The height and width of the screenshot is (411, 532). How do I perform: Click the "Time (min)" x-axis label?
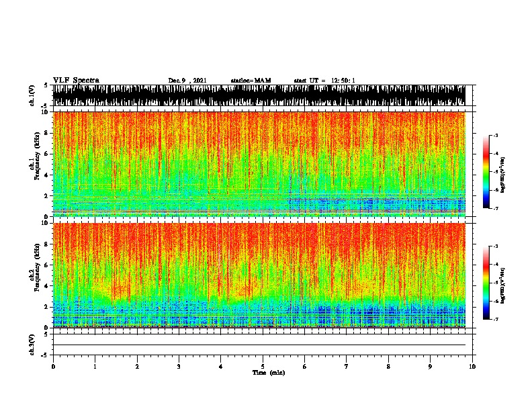(x=269, y=373)
